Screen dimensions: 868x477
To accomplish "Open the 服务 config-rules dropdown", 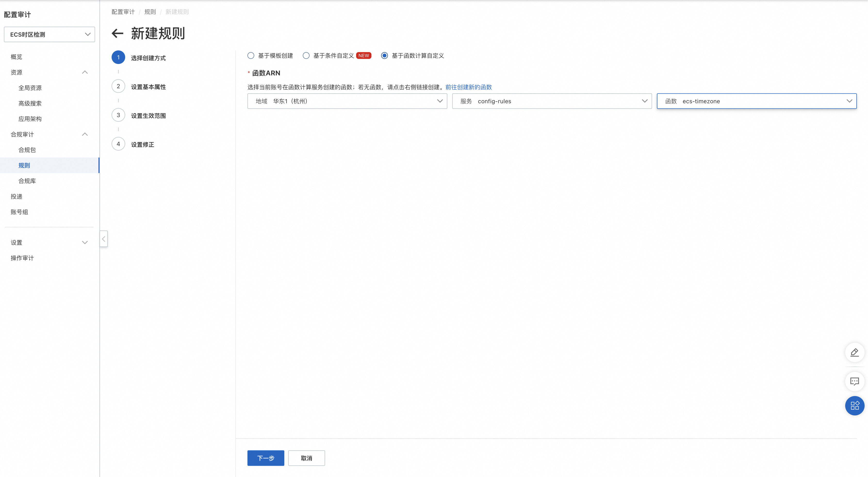I will coord(552,101).
